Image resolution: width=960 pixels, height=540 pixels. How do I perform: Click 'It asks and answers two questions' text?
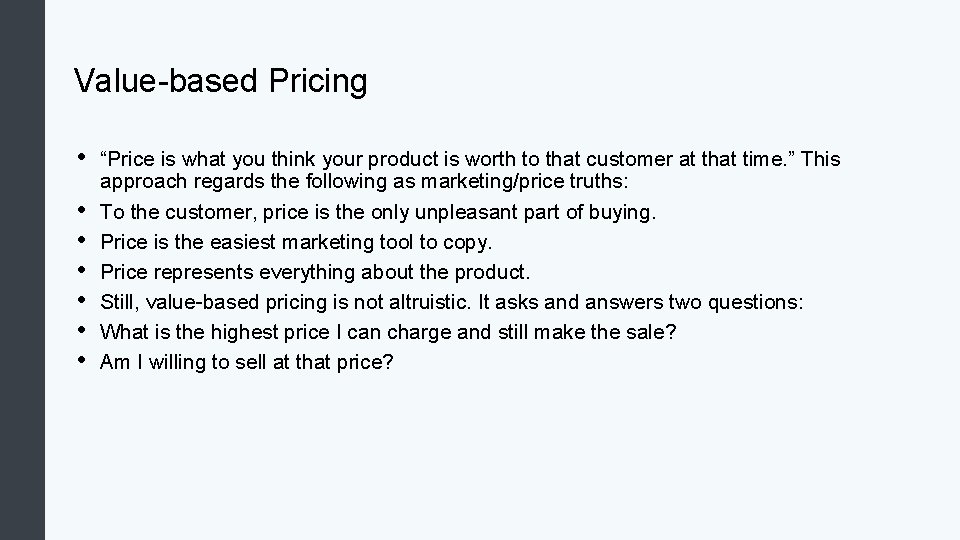click(x=640, y=302)
